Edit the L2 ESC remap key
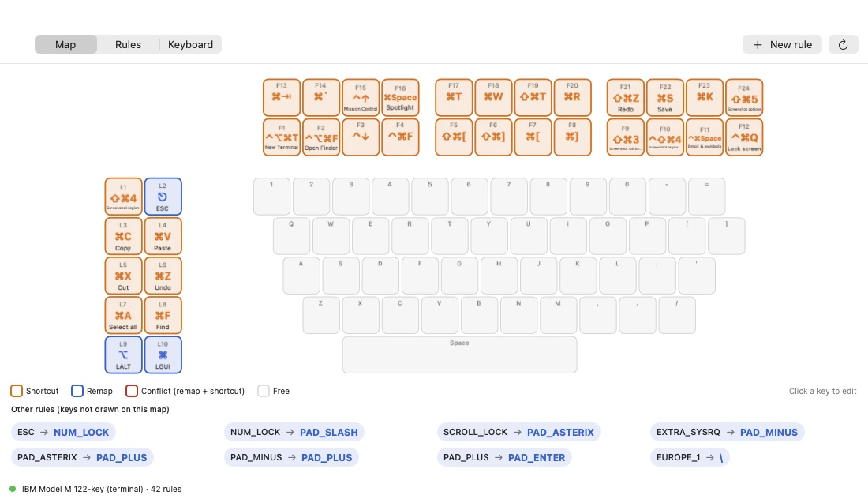 coord(163,197)
